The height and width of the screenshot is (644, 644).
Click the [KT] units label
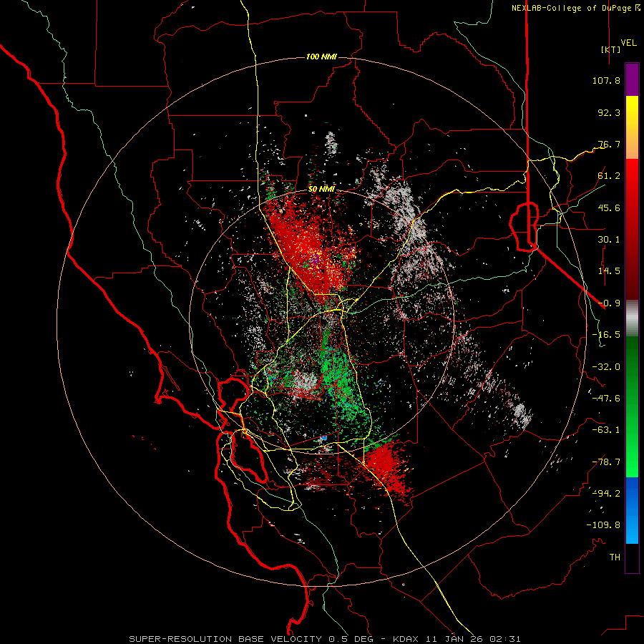tap(610, 49)
